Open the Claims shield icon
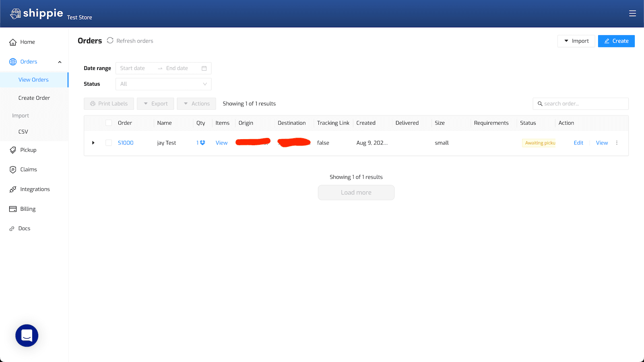644x362 pixels. pos(12,169)
